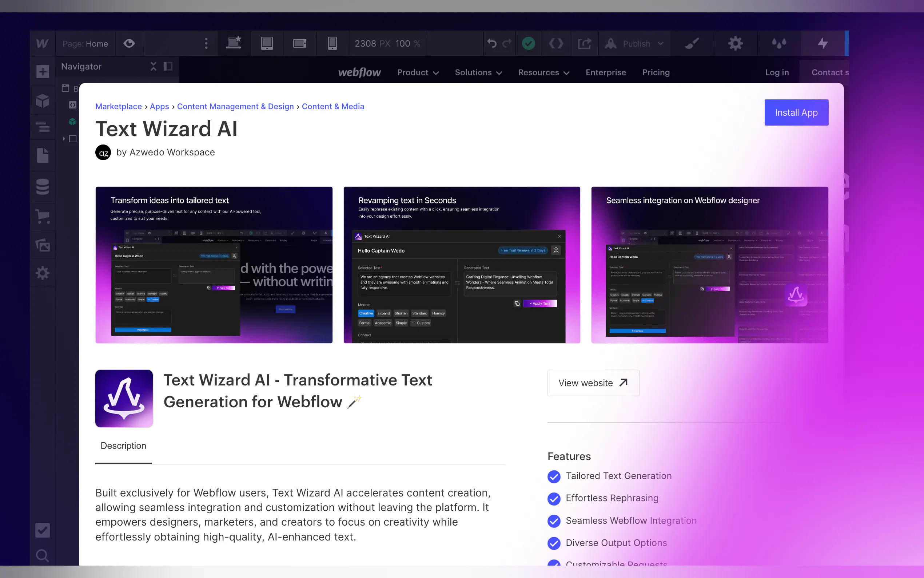The image size is (924, 578).
Task: Select the tablet breakpoint icon
Action: pos(267,44)
